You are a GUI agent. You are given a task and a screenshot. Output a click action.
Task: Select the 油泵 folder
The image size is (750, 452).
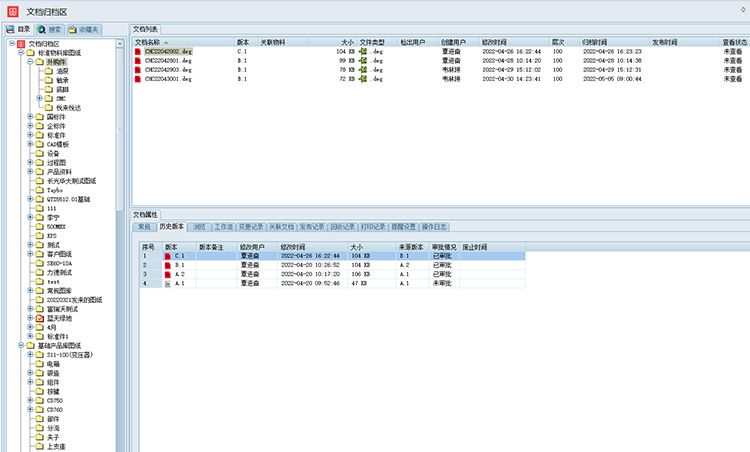62,71
